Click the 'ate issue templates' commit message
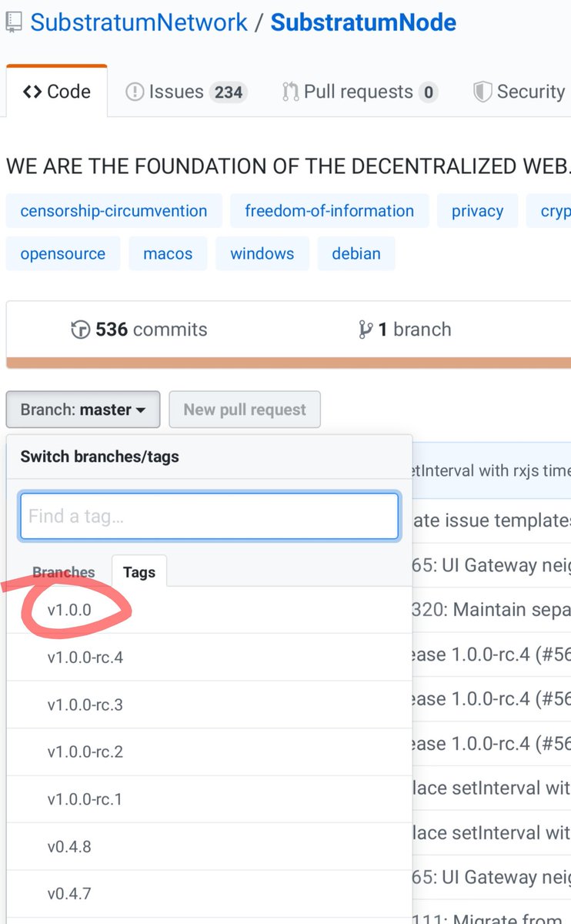Screen dimensions: 571x924 492,521
